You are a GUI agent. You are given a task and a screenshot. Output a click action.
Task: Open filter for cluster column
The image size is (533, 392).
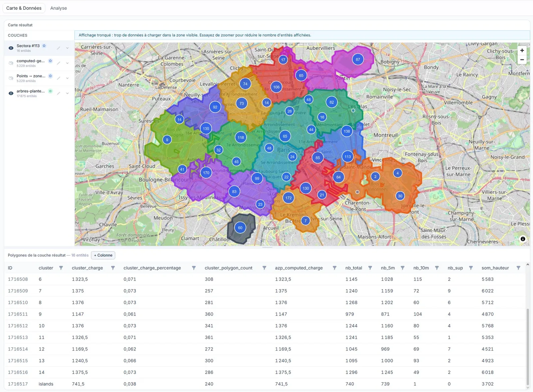[x=61, y=268]
